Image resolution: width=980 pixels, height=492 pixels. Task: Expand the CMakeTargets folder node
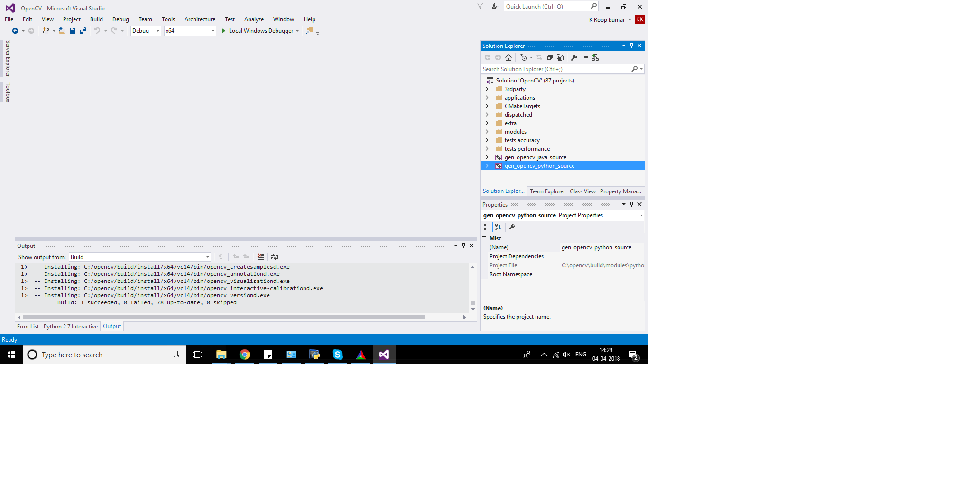pos(487,106)
